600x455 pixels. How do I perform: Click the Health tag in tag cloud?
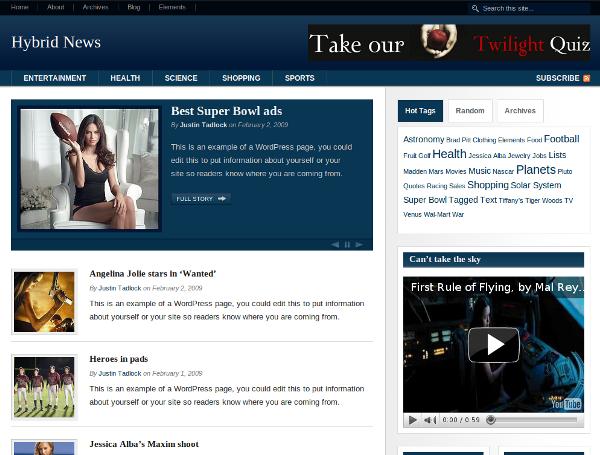click(x=449, y=154)
